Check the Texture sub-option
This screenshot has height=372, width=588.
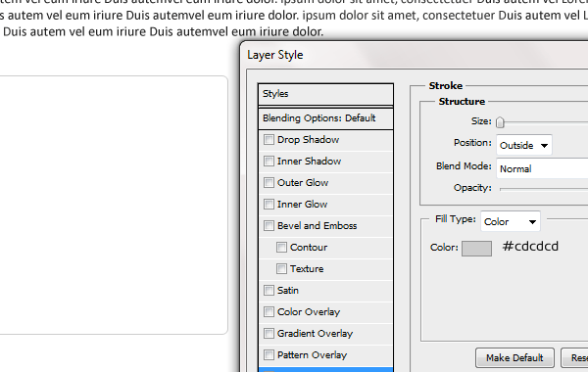pyautogui.click(x=281, y=269)
